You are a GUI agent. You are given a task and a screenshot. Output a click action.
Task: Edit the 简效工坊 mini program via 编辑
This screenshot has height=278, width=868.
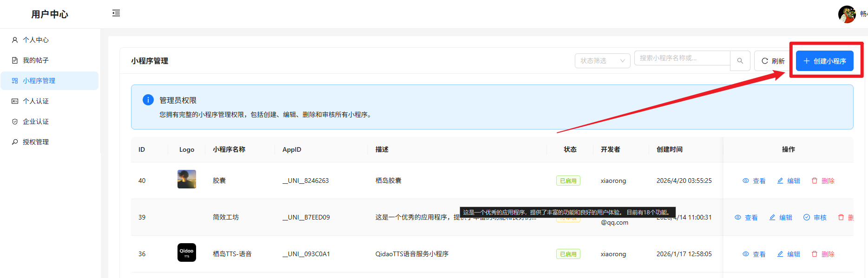click(x=781, y=217)
